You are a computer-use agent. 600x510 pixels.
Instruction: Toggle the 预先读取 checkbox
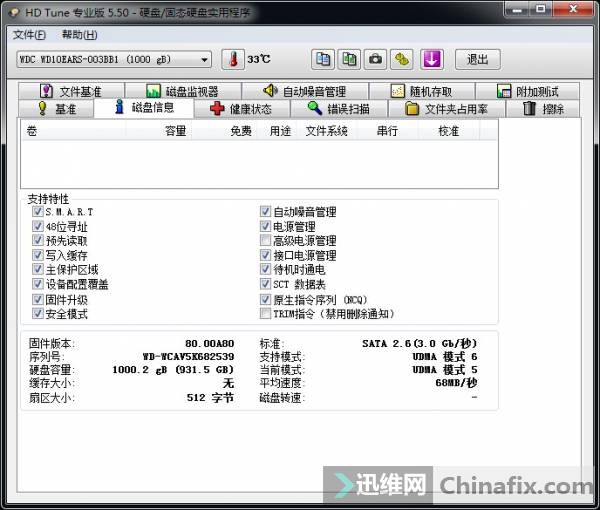(38, 240)
